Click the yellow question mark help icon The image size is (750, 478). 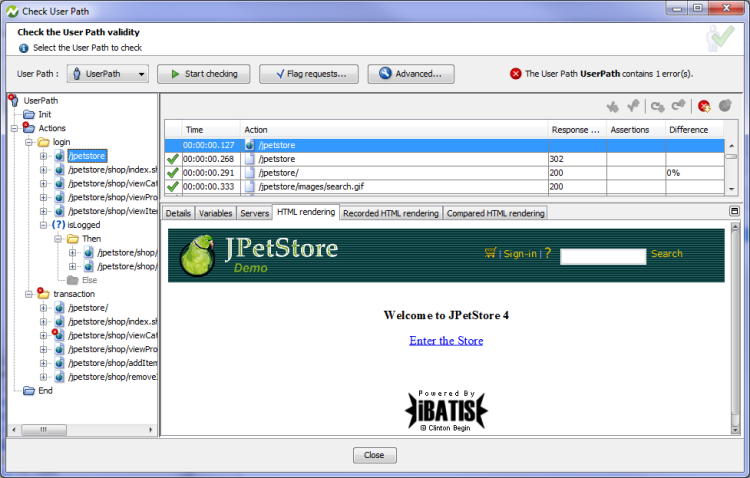[548, 254]
